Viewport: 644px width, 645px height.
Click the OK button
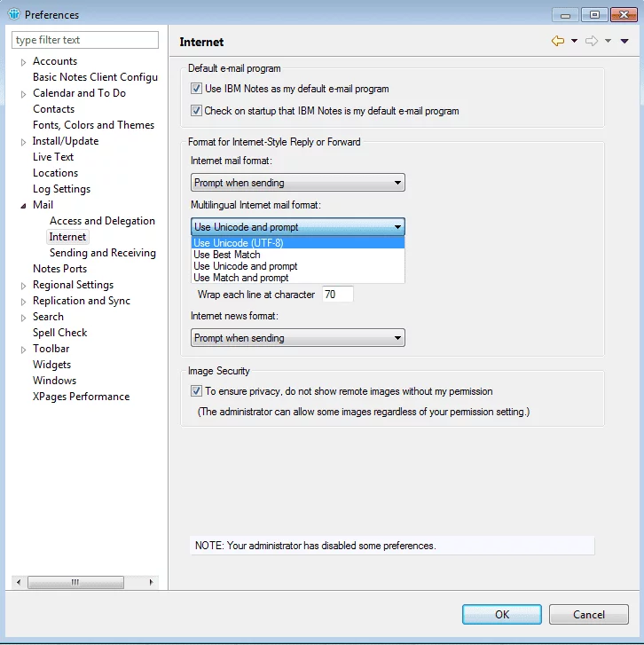click(x=502, y=614)
